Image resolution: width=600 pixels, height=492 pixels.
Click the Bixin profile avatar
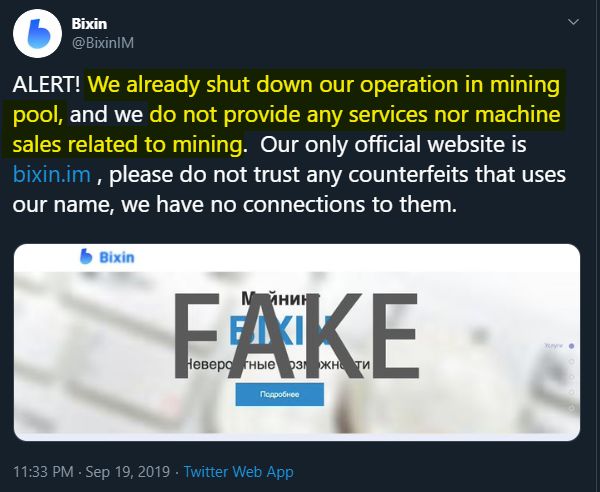32,34
